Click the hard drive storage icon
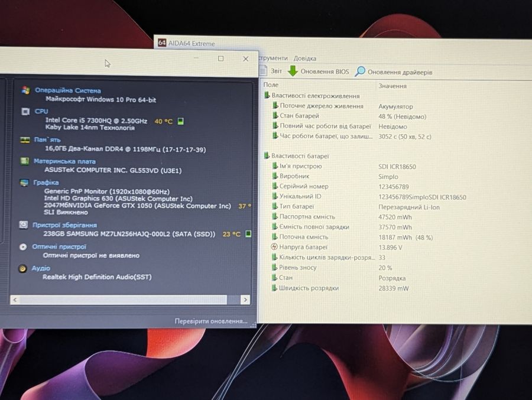 pos(24,225)
